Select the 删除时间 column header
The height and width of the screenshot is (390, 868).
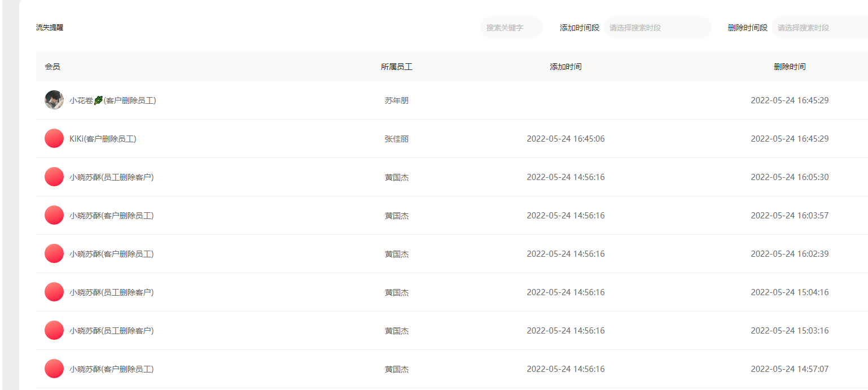click(790, 67)
